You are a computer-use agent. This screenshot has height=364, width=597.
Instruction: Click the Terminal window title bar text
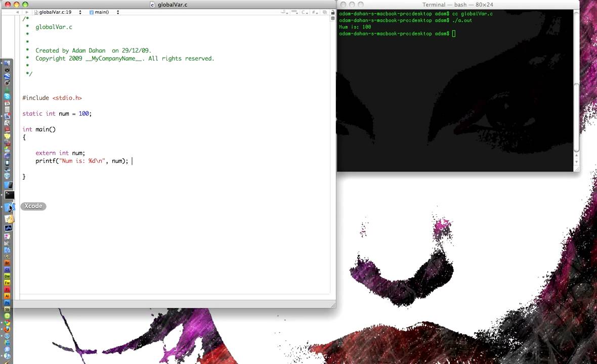coord(458,5)
